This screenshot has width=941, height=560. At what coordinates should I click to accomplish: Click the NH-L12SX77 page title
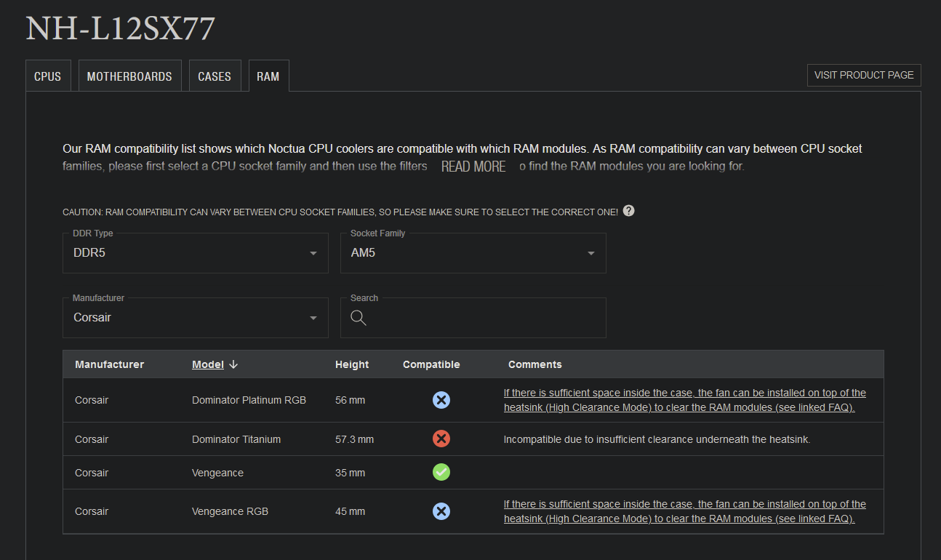pos(121,28)
